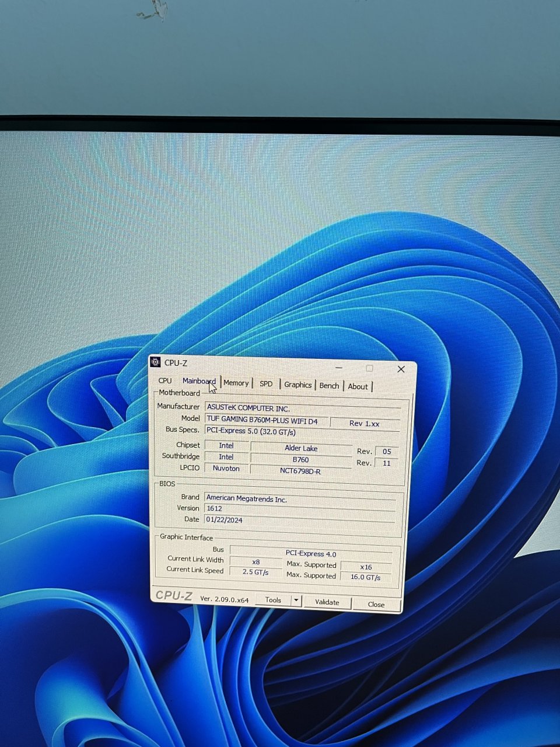Open the Bench tab
The height and width of the screenshot is (747, 560).
pyautogui.click(x=329, y=385)
